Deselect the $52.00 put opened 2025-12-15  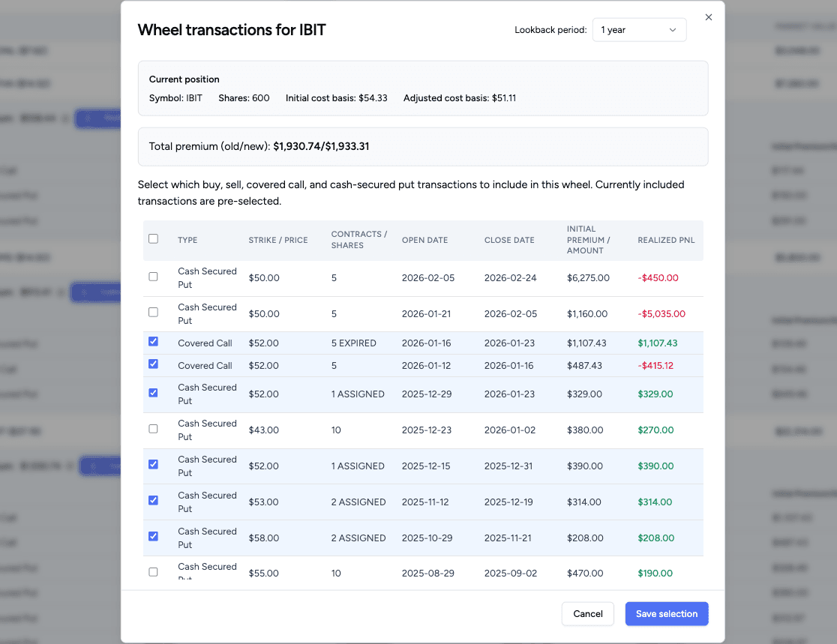pyautogui.click(x=153, y=464)
